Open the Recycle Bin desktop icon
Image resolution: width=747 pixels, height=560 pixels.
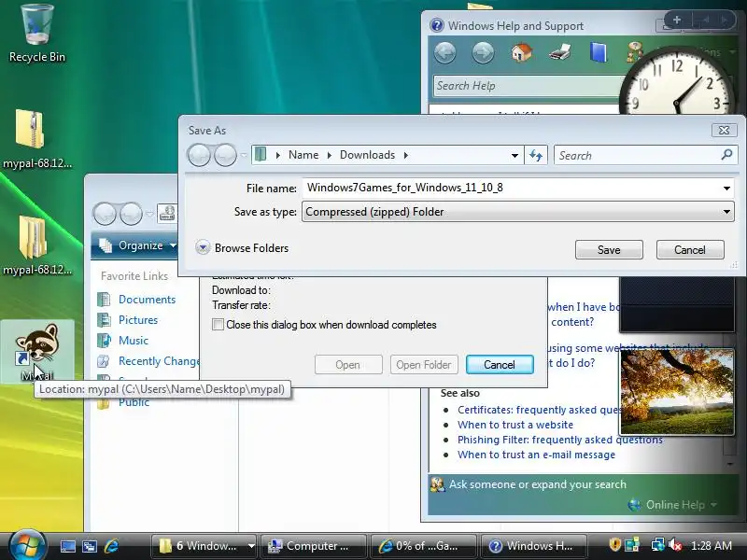(x=37, y=34)
